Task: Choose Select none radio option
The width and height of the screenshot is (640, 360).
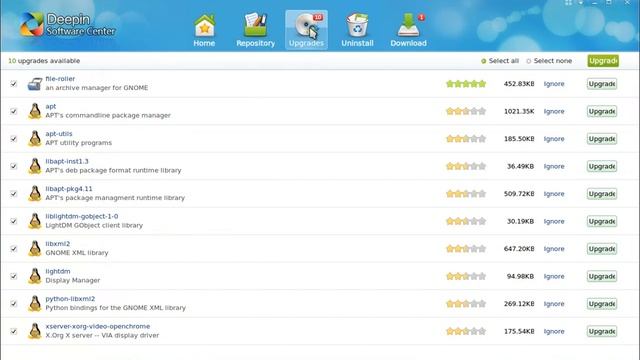Action: tap(549, 61)
